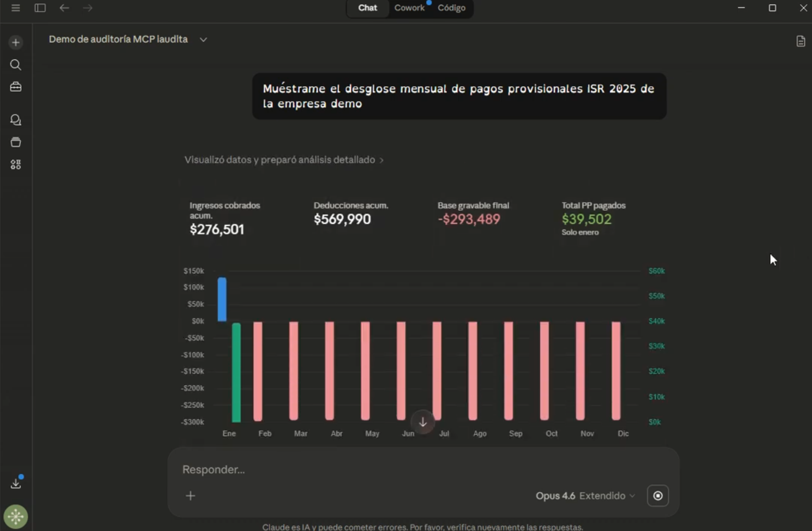Click the -$300k left axis label
Image resolution: width=812 pixels, height=531 pixels.
click(x=193, y=422)
